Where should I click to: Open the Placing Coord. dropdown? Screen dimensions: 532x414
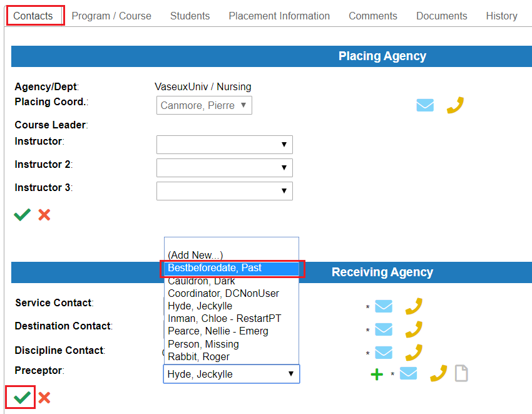coord(204,105)
